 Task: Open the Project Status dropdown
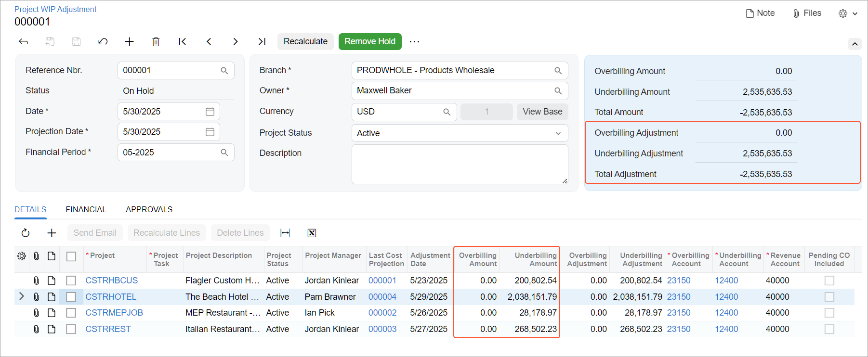click(x=558, y=133)
